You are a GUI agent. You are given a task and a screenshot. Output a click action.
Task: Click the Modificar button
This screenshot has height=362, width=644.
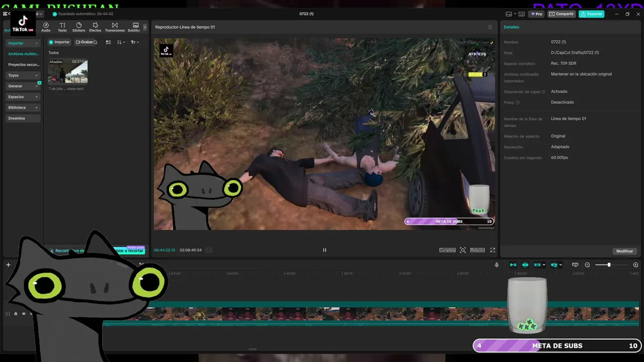pos(625,251)
